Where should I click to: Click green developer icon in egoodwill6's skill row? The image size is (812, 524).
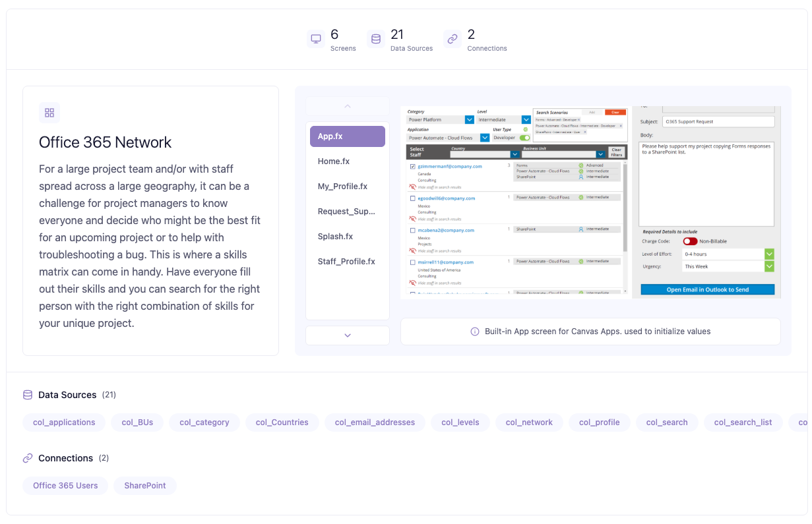(581, 197)
